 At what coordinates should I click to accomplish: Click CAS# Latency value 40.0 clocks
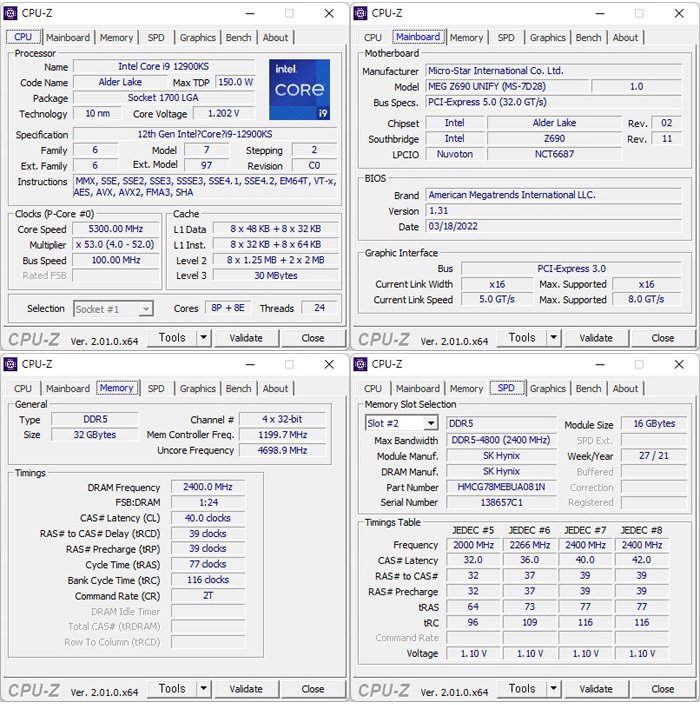click(x=208, y=518)
